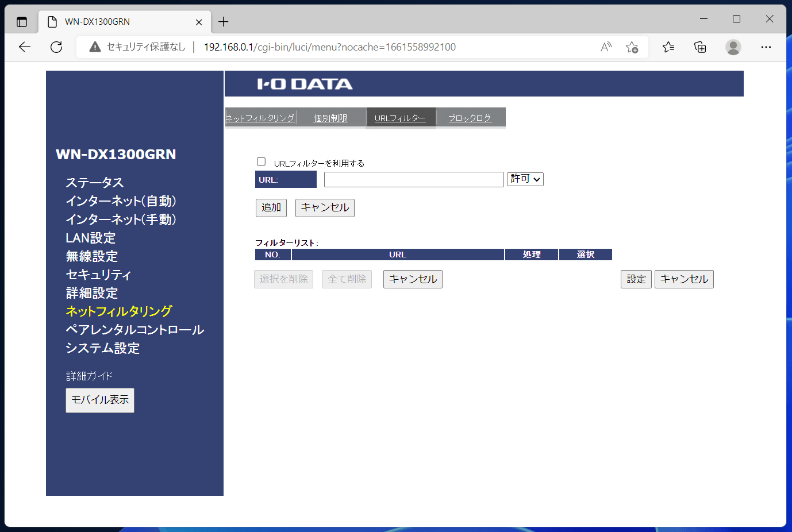Viewport: 792px width, 532px height.
Task: Click the URL text input field
Action: (x=413, y=180)
